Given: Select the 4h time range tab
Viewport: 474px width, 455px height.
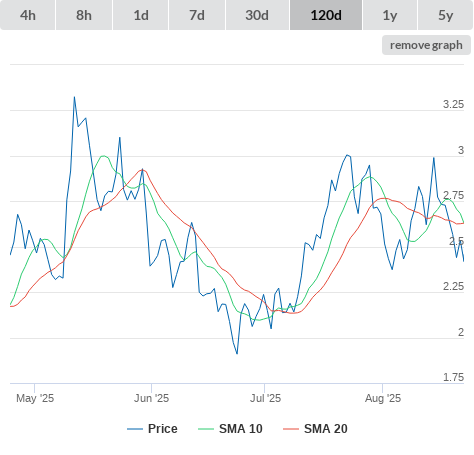Looking at the screenshot, I should point(28,15).
